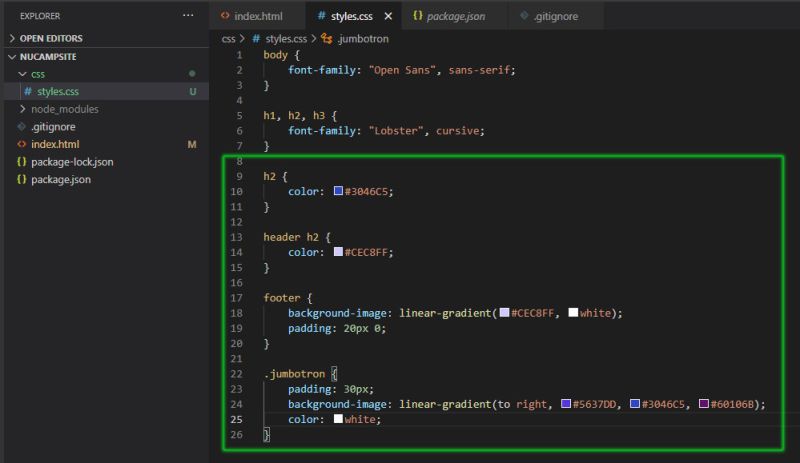This screenshot has height=463, width=800.
Task: Open package.json from the Explorer tree
Action: (x=61, y=180)
